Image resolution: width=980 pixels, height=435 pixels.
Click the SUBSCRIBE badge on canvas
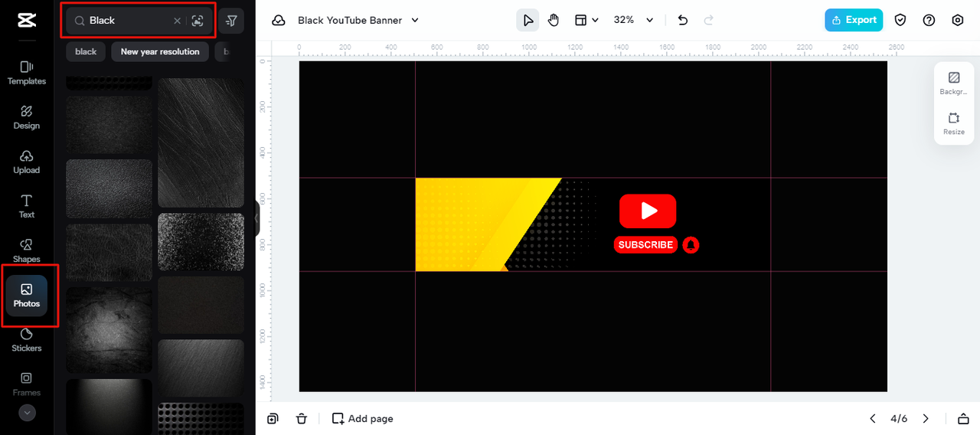point(645,245)
